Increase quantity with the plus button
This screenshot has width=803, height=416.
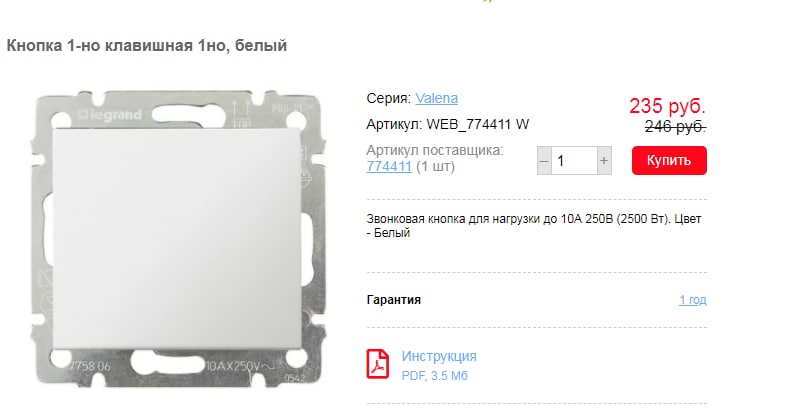[604, 160]
